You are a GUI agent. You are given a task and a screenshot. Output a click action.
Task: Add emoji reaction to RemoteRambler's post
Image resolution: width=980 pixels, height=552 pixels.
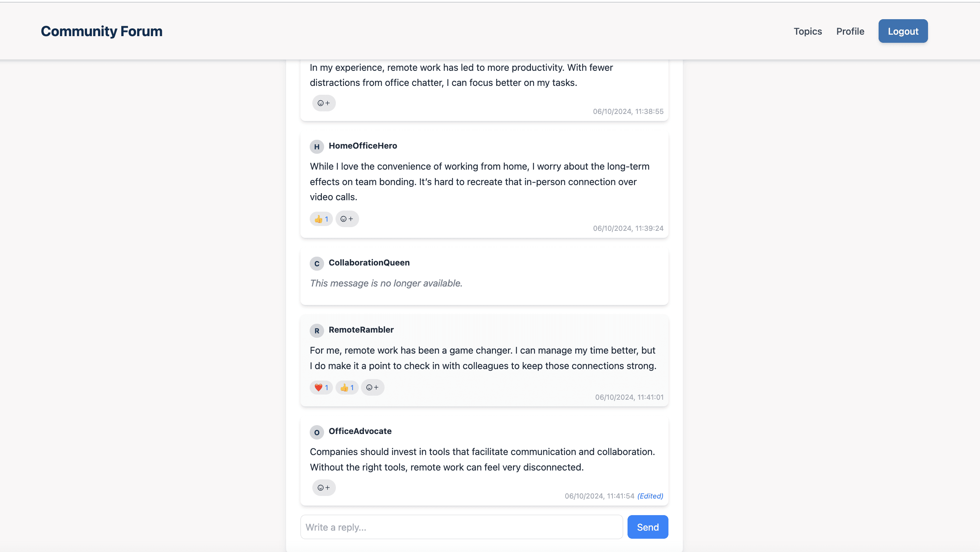click(x=372, y=387)
